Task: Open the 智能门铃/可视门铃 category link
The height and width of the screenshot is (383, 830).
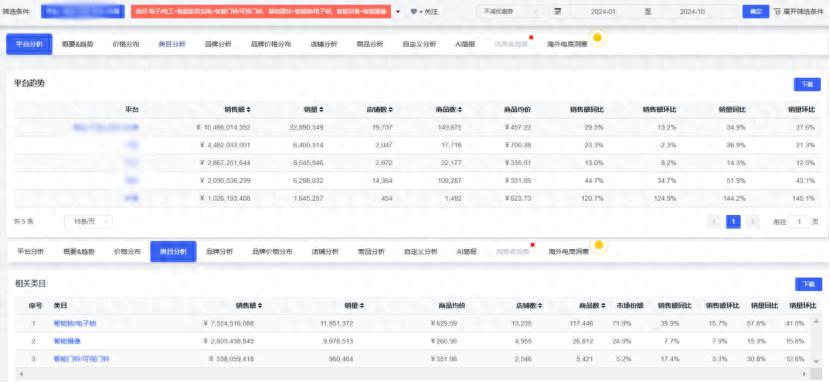Action: click(x=82, y=359)
